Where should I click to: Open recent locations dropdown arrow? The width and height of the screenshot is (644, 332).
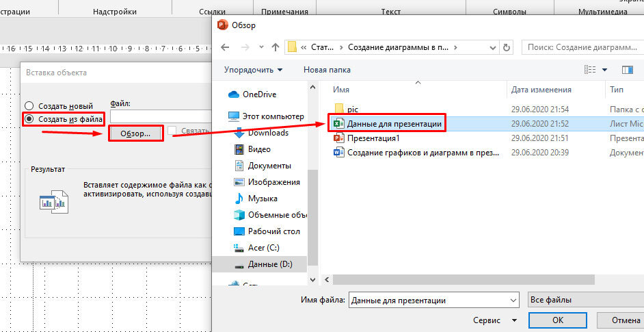point(262,47)
